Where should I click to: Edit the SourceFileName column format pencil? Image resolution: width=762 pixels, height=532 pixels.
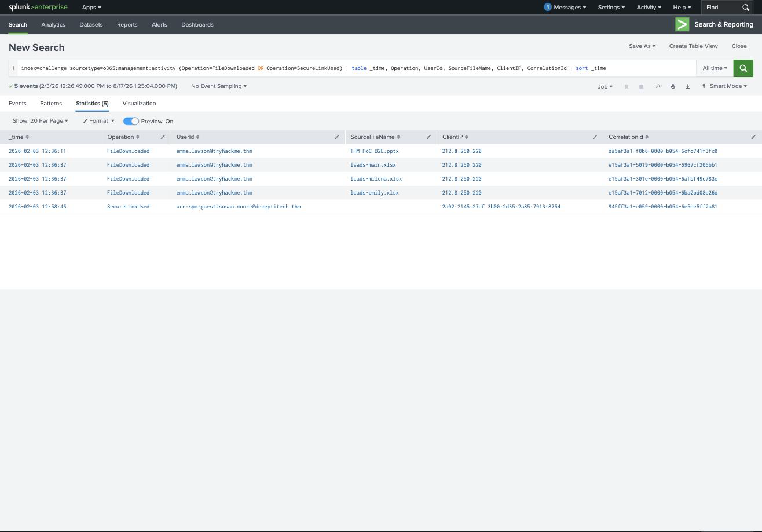click(429, 137)
